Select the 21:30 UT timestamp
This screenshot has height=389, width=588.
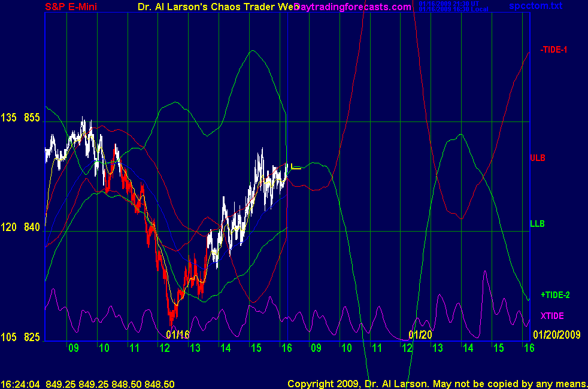pos(449,4)
